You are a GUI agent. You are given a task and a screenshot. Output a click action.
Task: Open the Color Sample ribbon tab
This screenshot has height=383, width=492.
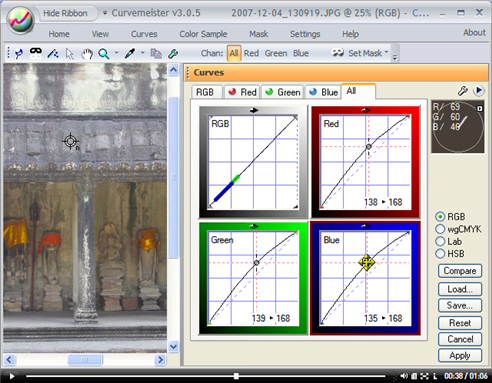[203, 34]
